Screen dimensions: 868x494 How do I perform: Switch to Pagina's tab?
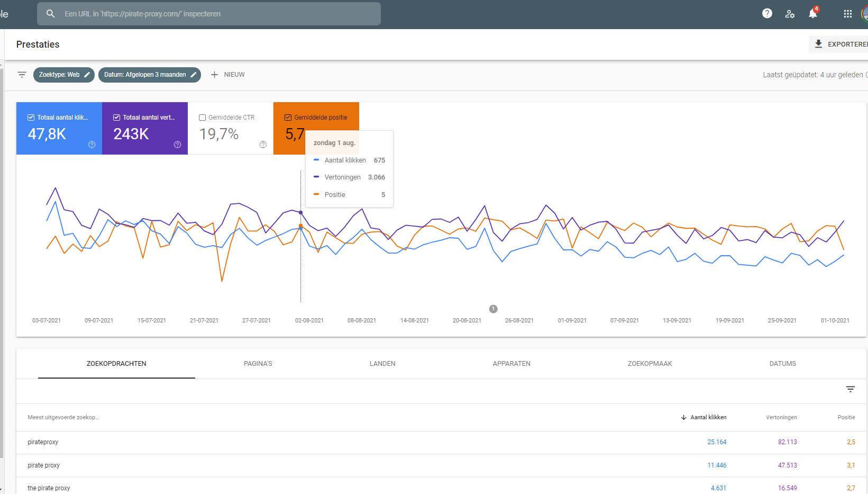point(258,364)
